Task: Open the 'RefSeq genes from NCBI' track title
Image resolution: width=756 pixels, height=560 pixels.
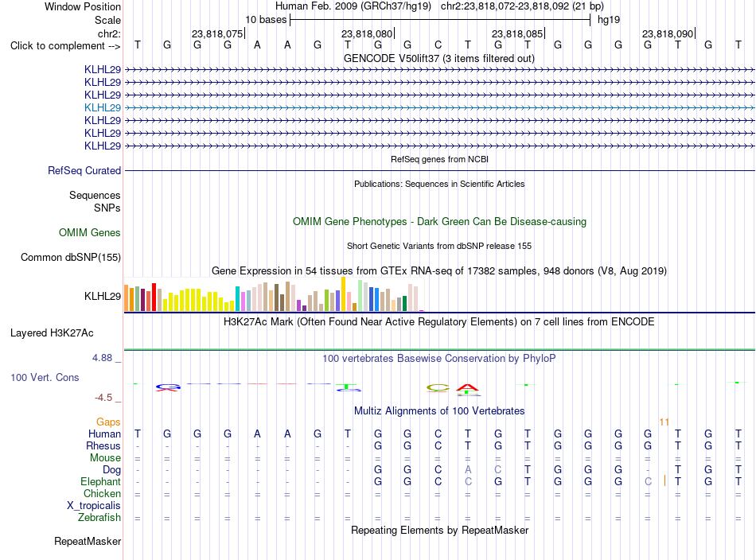Action: [x=440, y=159]
